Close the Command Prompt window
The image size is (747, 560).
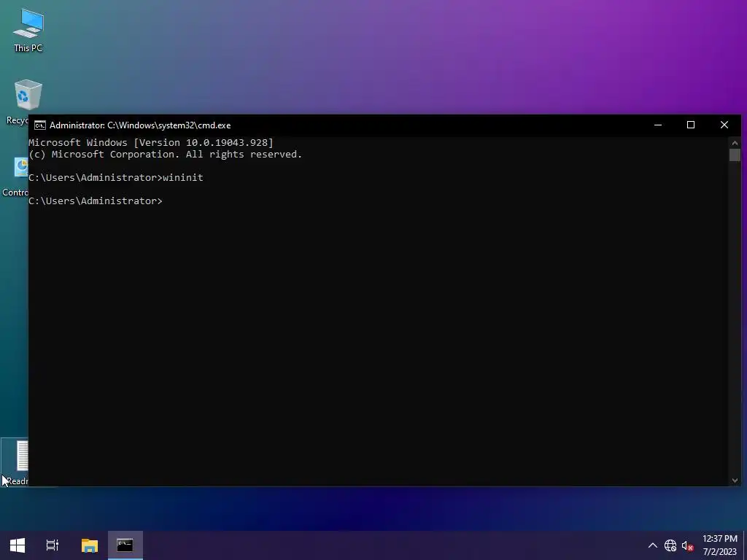[724, 125]
